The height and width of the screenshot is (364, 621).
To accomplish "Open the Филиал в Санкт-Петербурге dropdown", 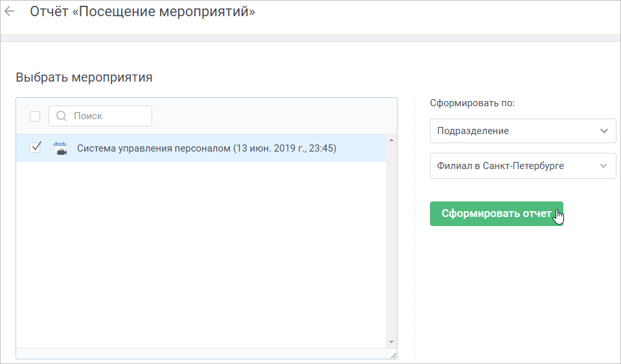I will pyautogui.click(x=523, y=166).
